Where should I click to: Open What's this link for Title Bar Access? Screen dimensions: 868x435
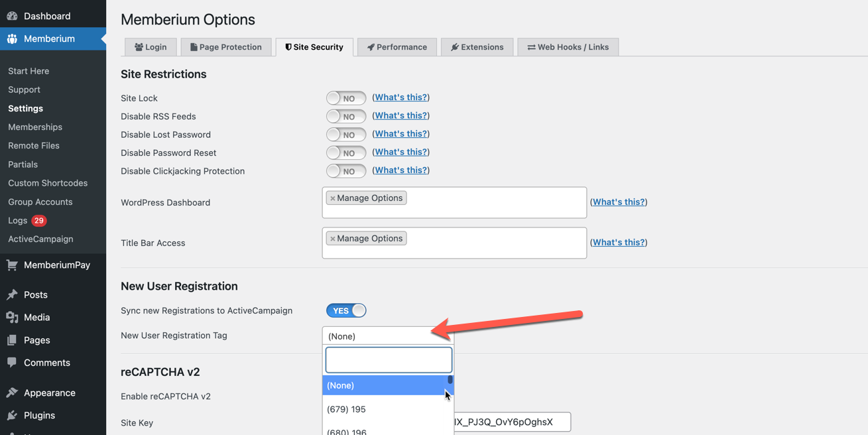click(x=619, y=243)
